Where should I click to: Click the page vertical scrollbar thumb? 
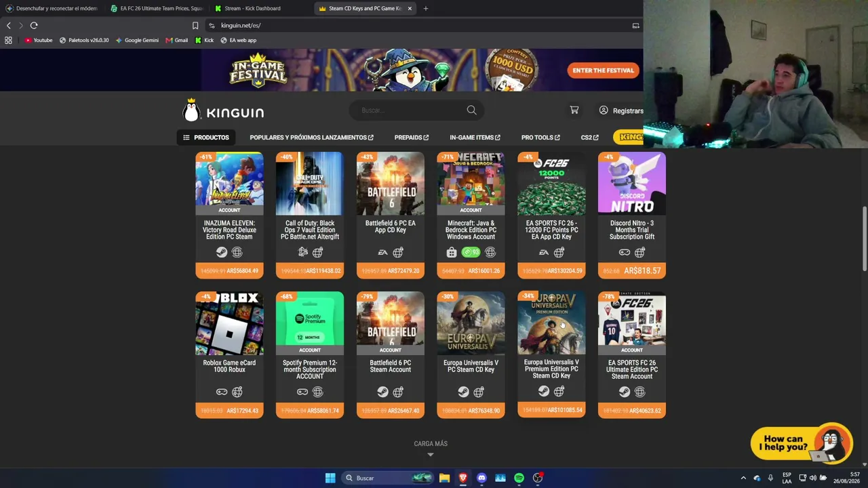coord(865,237)
